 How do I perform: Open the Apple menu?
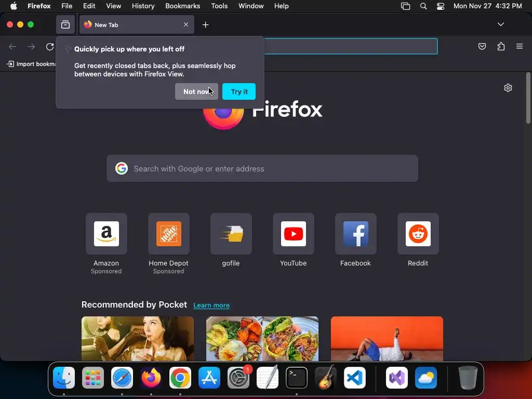[14, 6]
